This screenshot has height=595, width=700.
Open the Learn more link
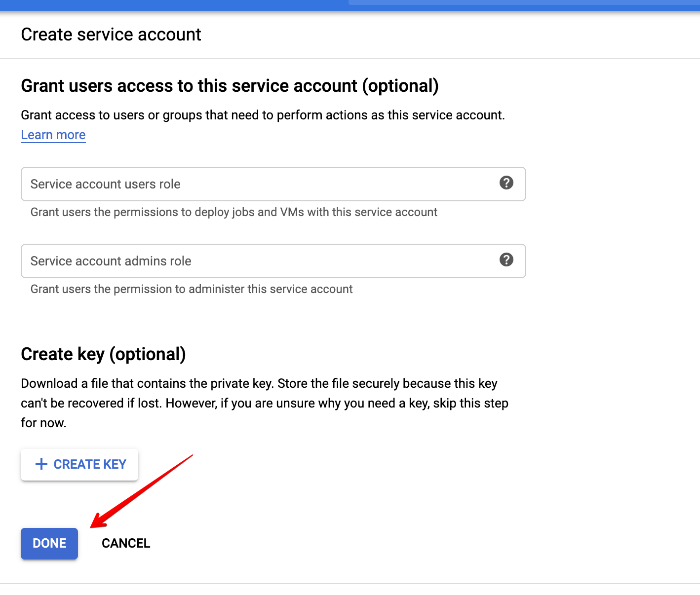click(x=53, y=135)
